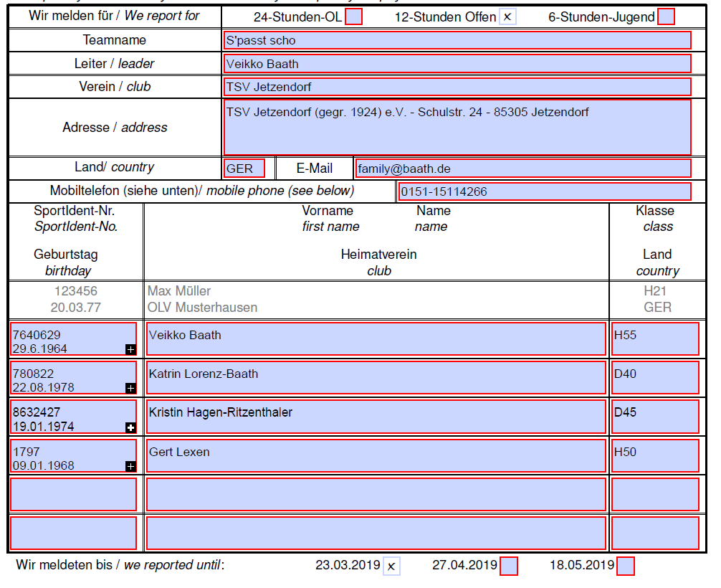Viewport: 721px width, 588px height.
Task: Click the first empty name field below Gert Lexen
Action: [376, 494]
